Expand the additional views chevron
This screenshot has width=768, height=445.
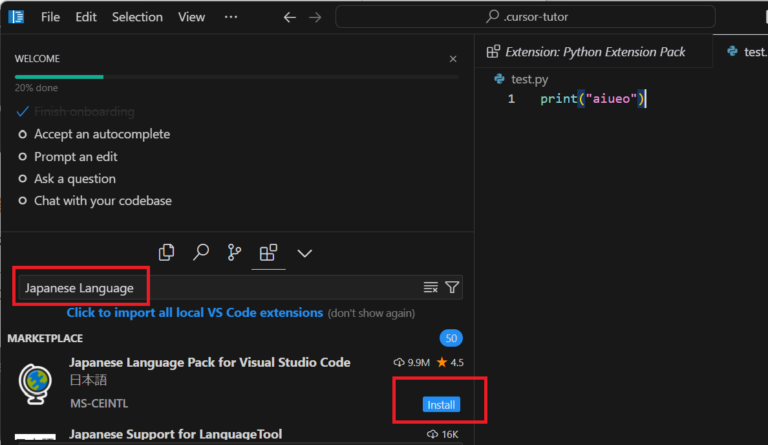pyautogui.click(x=305, y=253)
